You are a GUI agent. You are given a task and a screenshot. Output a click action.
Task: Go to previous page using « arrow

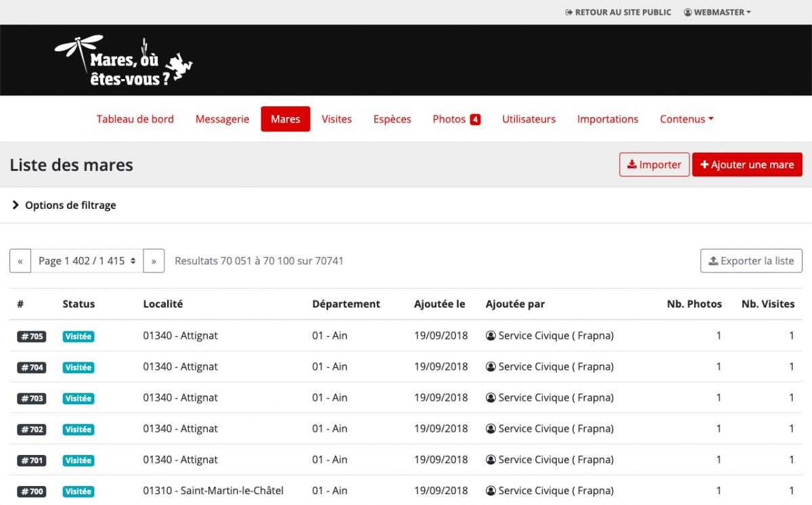(20, 261)
